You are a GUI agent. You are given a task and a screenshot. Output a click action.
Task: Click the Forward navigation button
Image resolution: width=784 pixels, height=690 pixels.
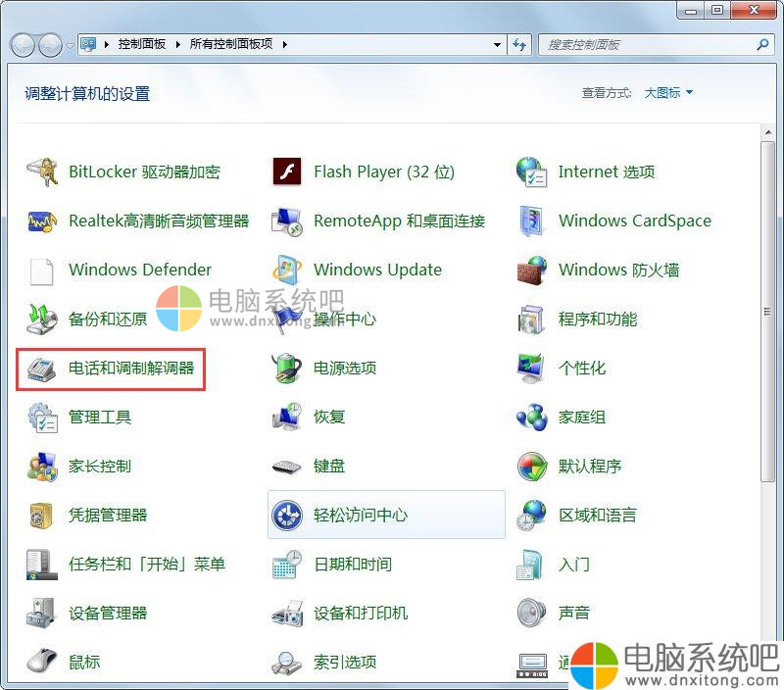click(50, 45)
